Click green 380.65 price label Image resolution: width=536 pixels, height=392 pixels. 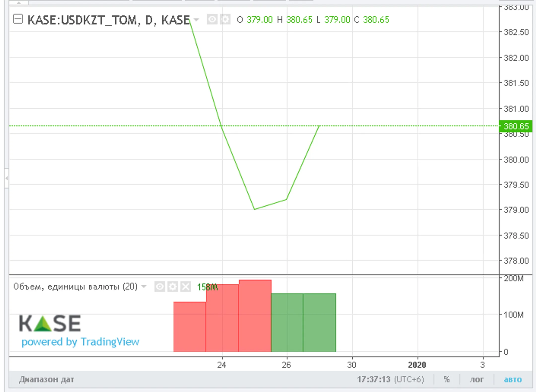[516, 126]
